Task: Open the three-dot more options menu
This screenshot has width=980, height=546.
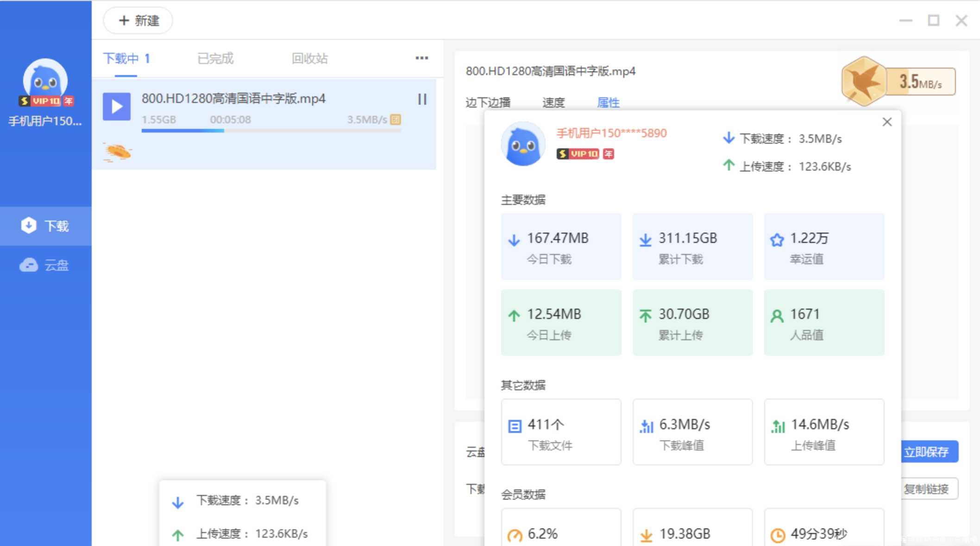Action: (421, 58)
